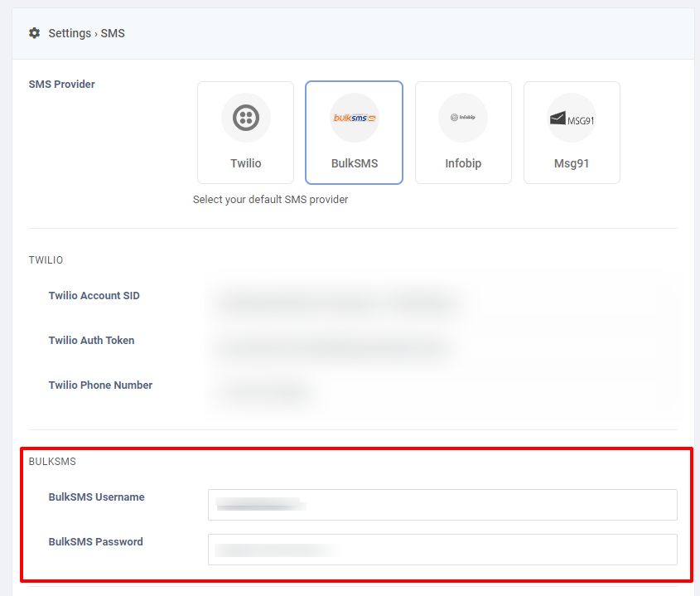Select the Twilio logo icon
This screenshot has height=596, width=700.
click(x=245, y=118)
